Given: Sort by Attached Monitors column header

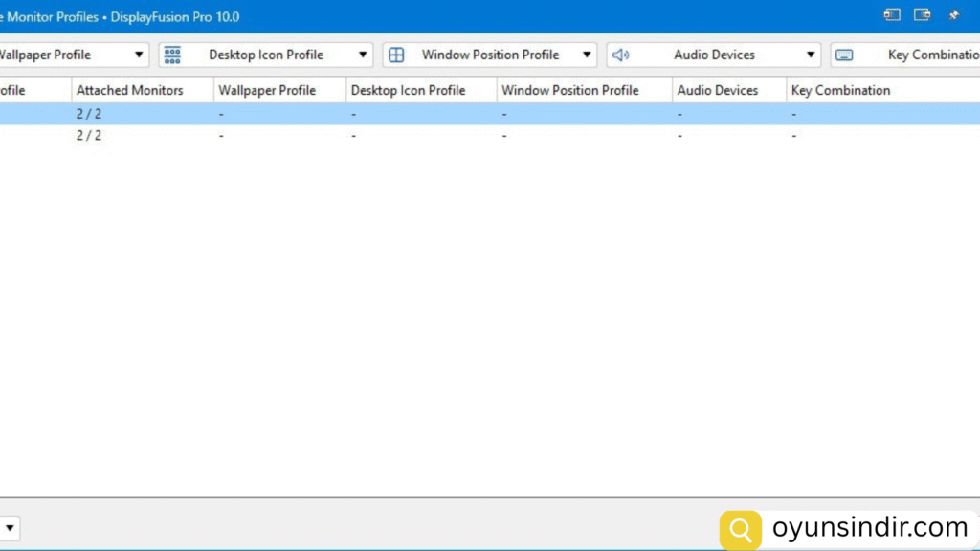Looking at the screenshot, I should click(x=129, y=90).
